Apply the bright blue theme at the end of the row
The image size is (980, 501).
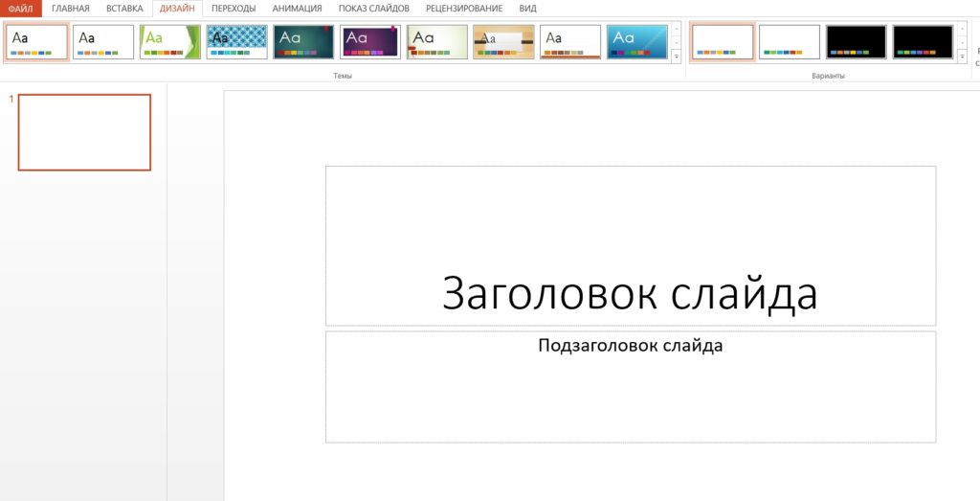click(636, 42)
